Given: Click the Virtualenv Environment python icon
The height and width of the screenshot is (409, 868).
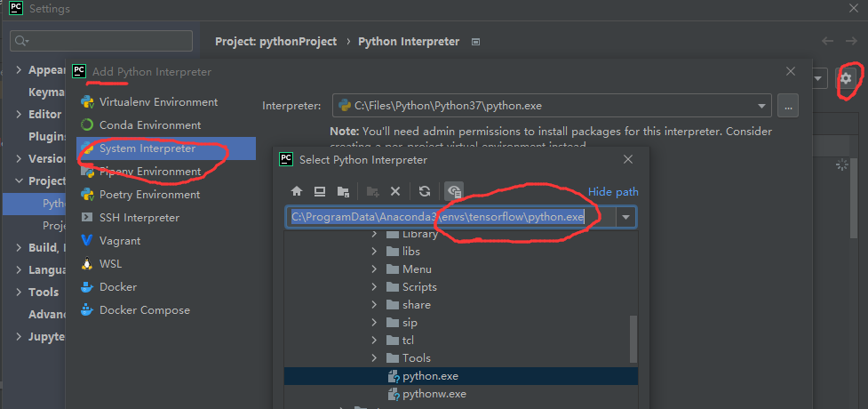Looking at the screenshot, I should click(x=87, y=102).
